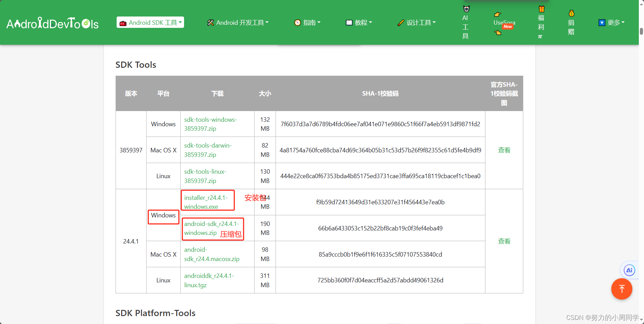Click the SHA-1校验码 column header
The image size is (644, 324).
tap(380, 94)
